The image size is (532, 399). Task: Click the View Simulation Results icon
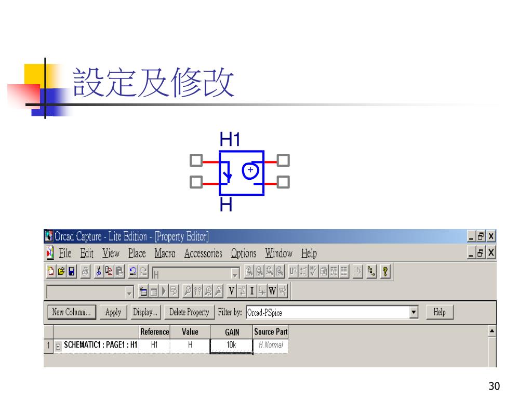pos(174,291)
